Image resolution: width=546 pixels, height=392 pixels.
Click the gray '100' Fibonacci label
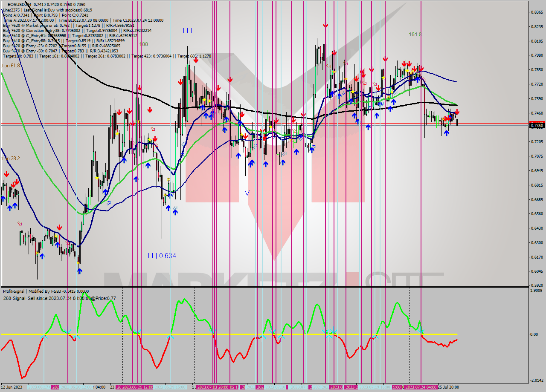pyautogui.click(x=143, y=44)
